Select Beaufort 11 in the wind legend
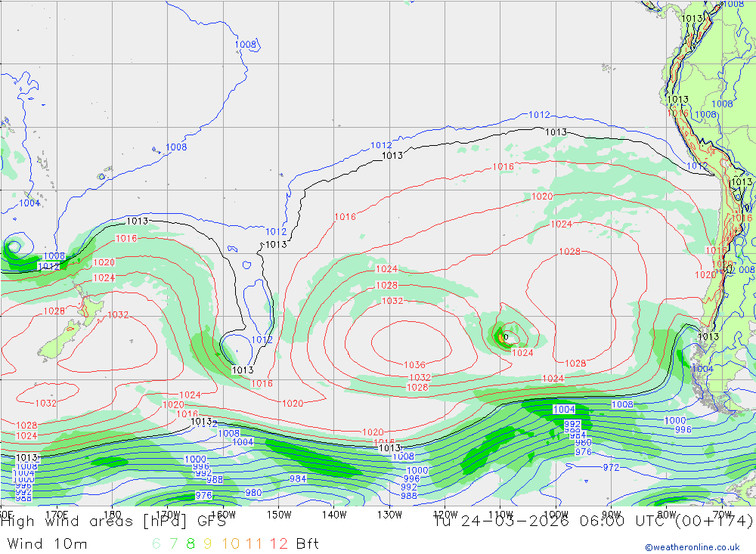 click(254, 544)
